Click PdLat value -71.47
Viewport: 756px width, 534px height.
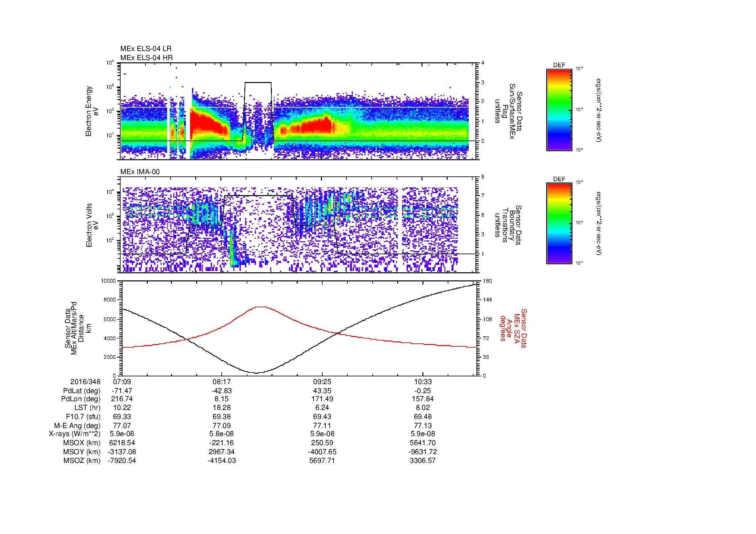point(122,391)
